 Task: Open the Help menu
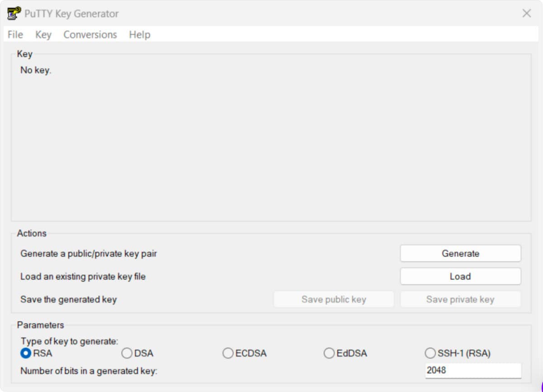[140, 35]
